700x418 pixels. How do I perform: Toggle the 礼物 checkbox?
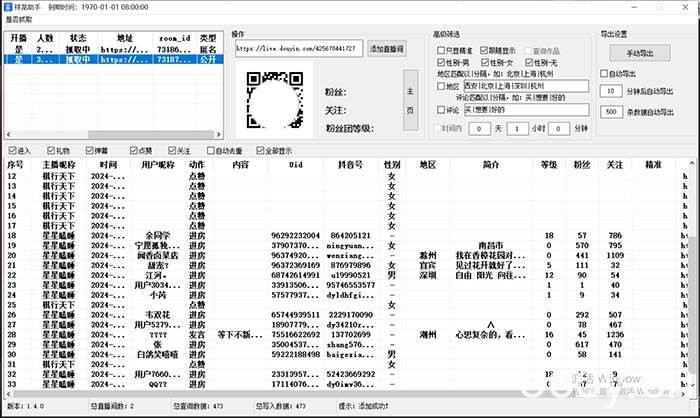coord(58,151)
